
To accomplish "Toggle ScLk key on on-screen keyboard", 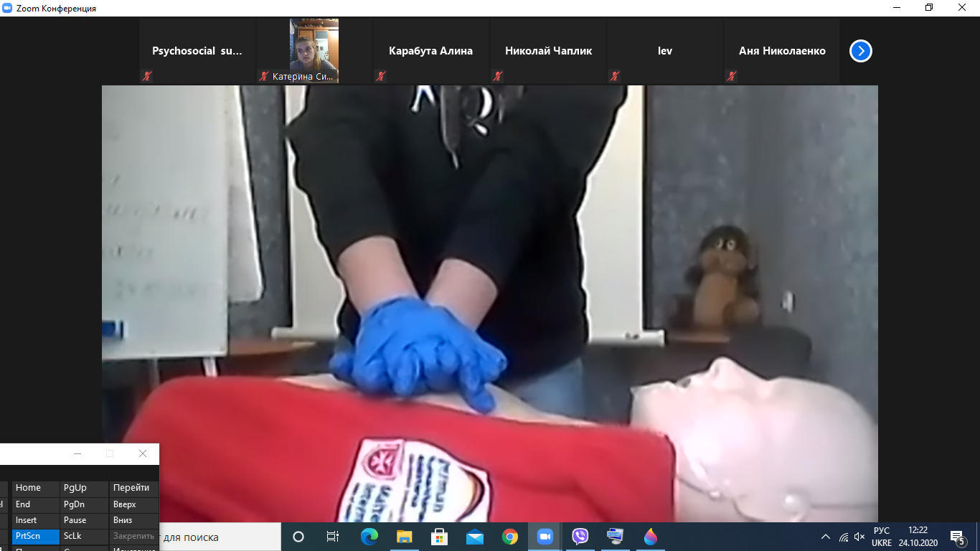I will (x=84, y=537).
